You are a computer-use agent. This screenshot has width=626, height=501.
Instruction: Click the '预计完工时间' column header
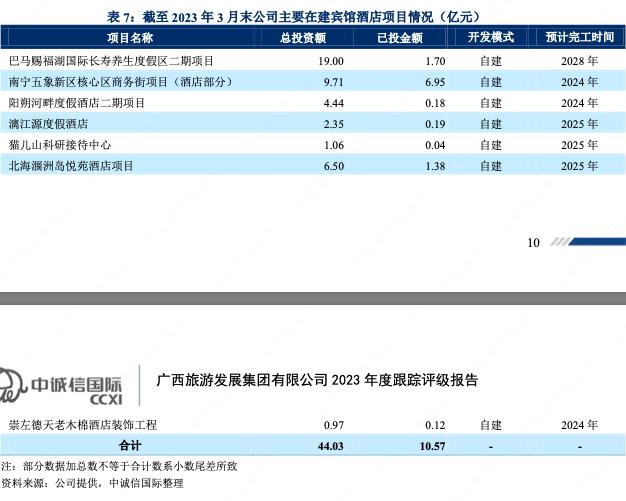point(580,37)
